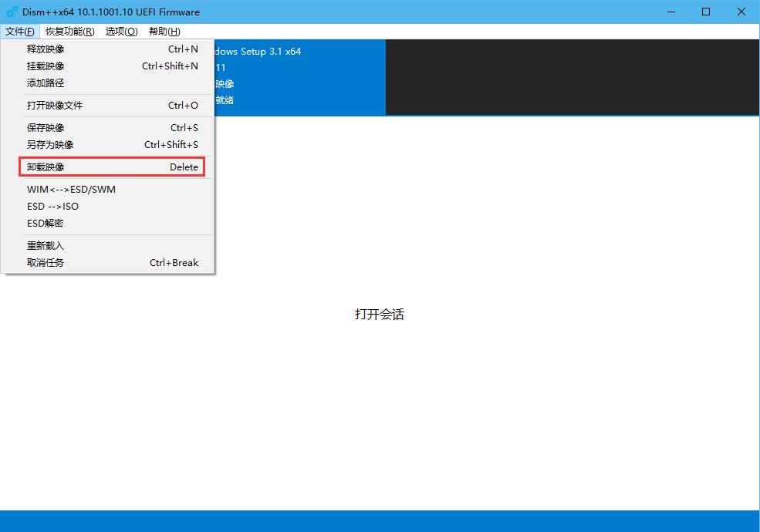Viewport: 760px width, 532px height.
Task: Choose 挂载映像 to mount an image
Action: 46,66
